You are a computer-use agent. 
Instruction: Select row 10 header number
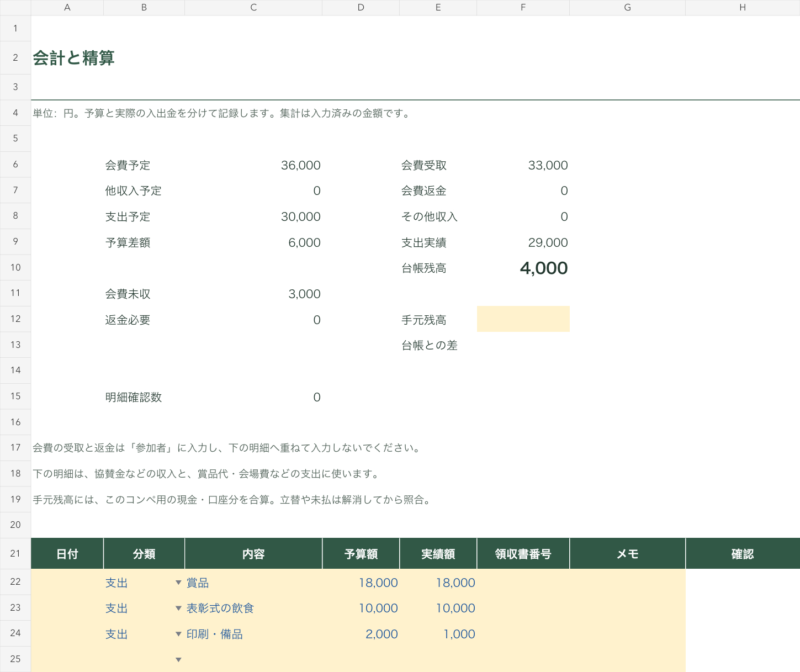pos(15,268)
